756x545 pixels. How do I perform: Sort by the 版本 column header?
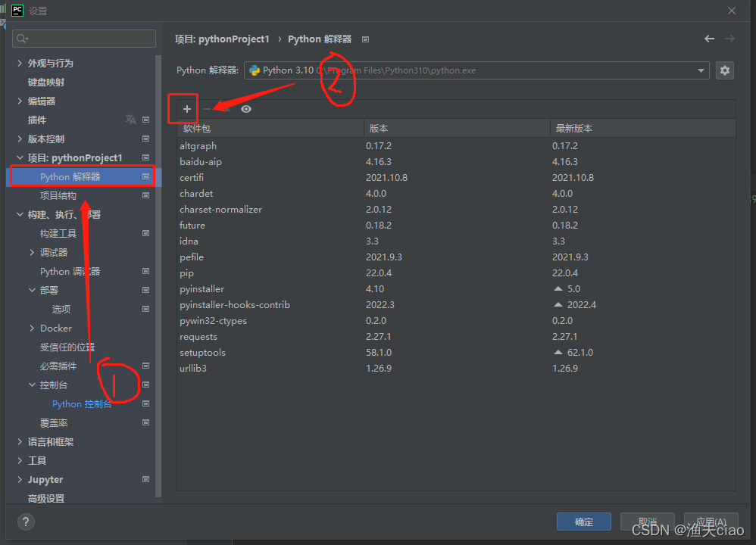(457, 128)
